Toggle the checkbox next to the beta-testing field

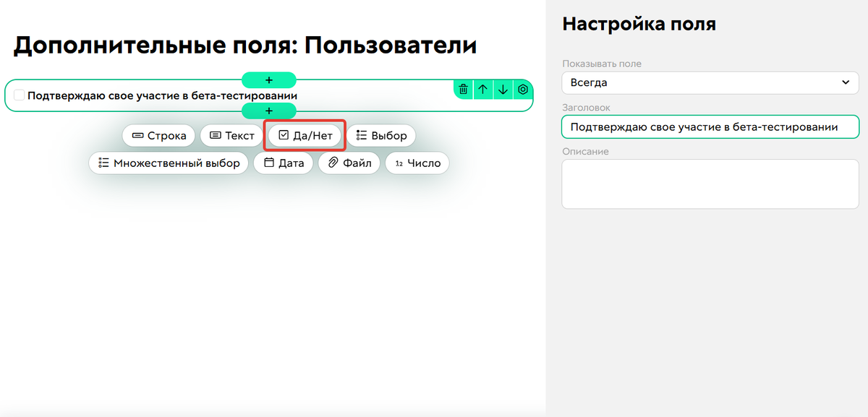coord(19,94)
